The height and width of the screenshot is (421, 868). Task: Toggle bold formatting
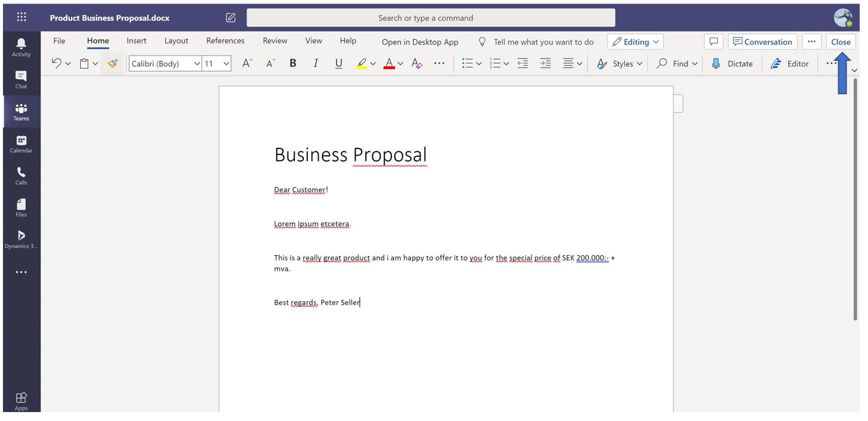(x=293, y=63)
